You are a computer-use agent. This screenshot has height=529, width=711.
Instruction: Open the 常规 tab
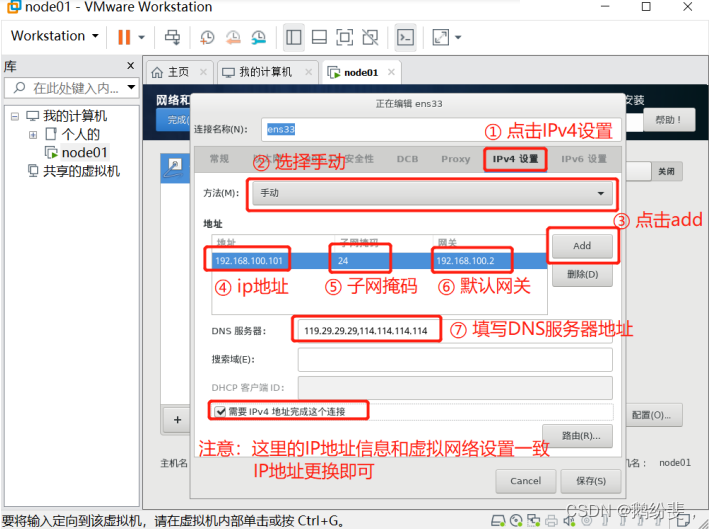point(219,159)
